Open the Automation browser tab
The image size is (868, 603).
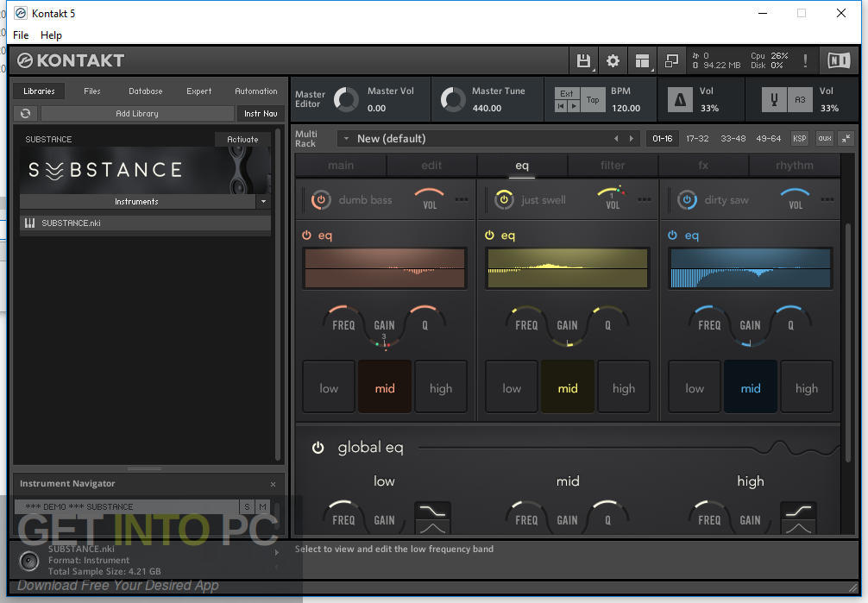tap(255, 91)
